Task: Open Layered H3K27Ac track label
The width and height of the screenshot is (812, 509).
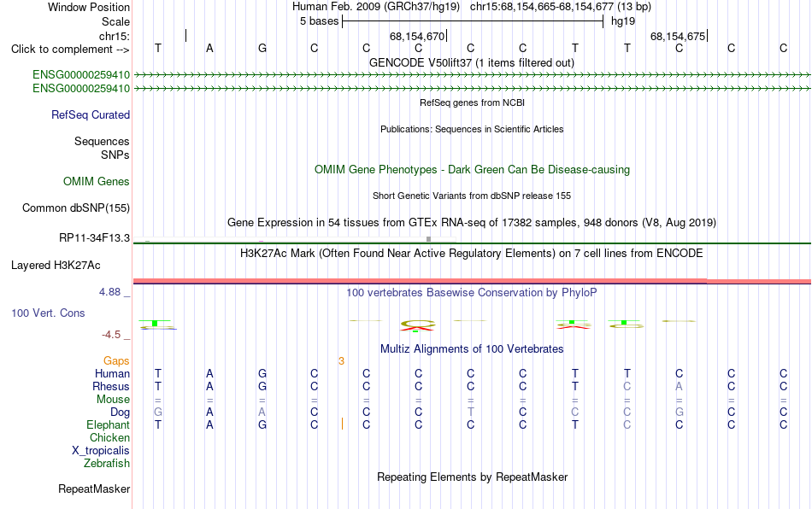Action: point(56,266)
